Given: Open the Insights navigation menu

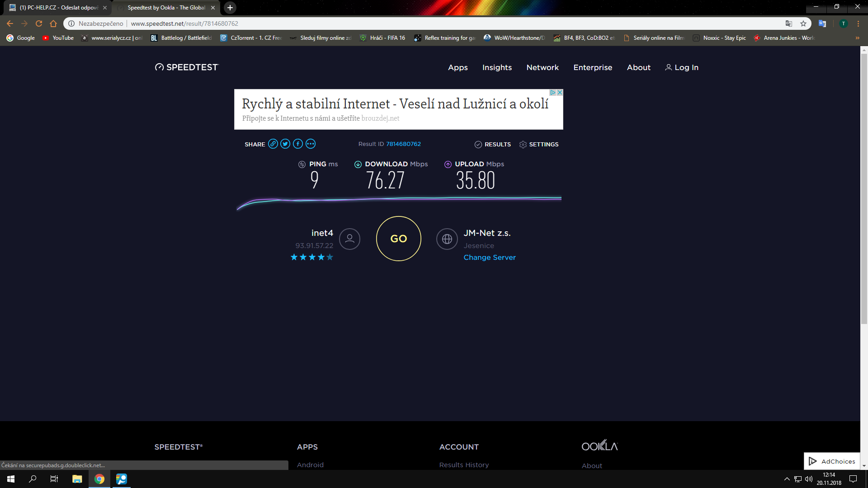Looking at the screenshot, I should click(497, 67).
